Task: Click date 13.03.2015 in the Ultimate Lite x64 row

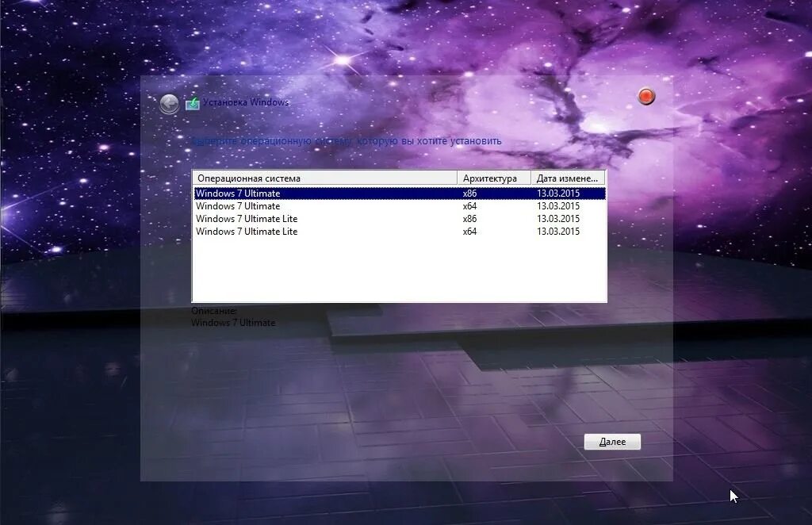Action: pyautogui.click(x=557, y=232)
